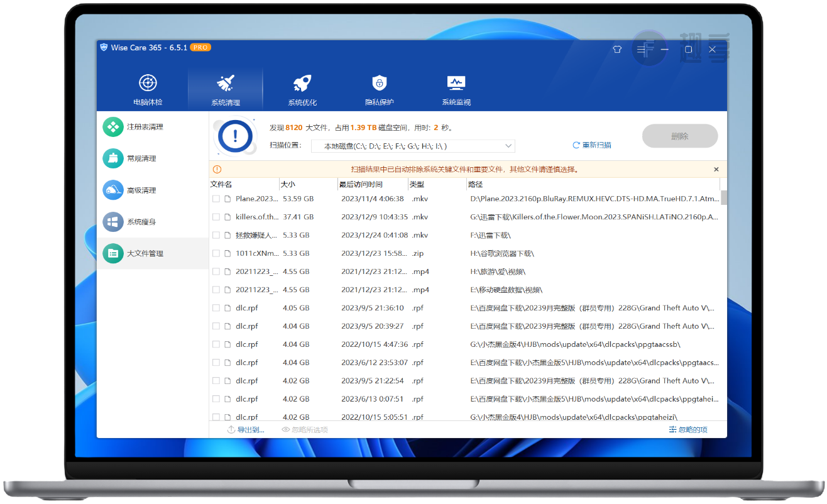Click the .zip type cell
Viewport: 827px width, 504px height.
pyautogui.click(x=418, y=253)
